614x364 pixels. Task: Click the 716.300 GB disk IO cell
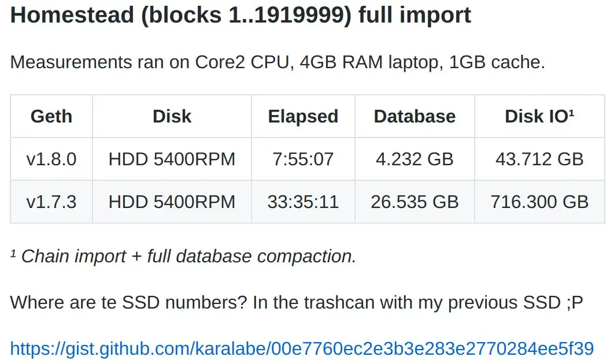click(x=539, y=202)
